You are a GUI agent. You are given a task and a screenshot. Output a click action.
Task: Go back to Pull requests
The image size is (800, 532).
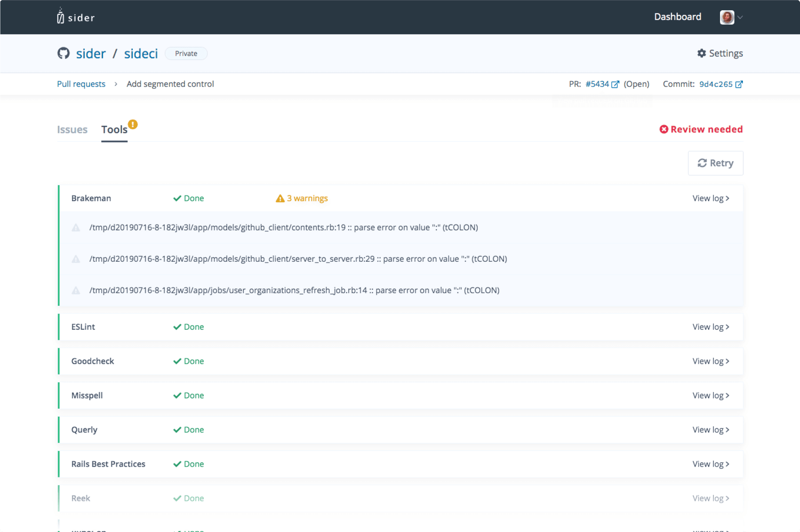pos(81,84)
